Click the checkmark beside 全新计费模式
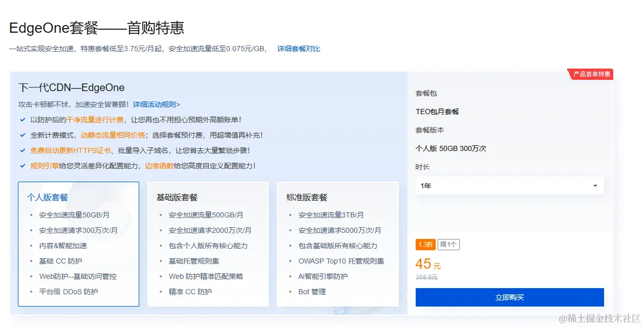 point(23,135)
